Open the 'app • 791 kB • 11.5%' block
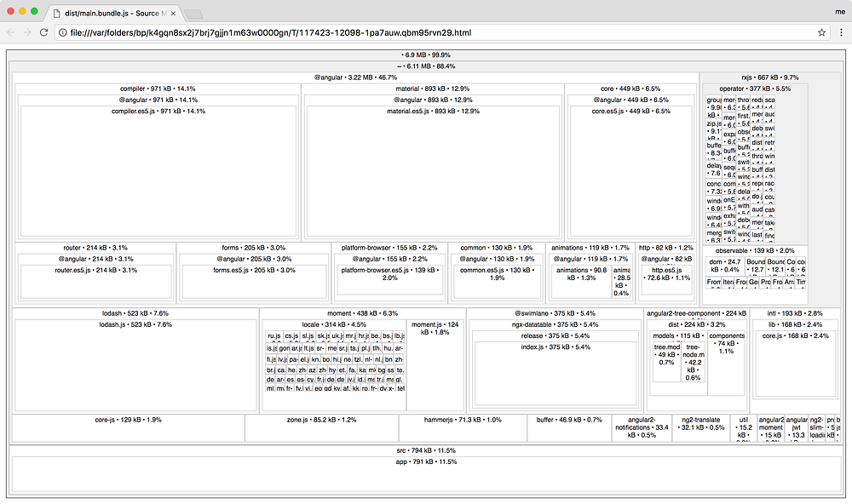The image size is (852, 504). (426, 475)
